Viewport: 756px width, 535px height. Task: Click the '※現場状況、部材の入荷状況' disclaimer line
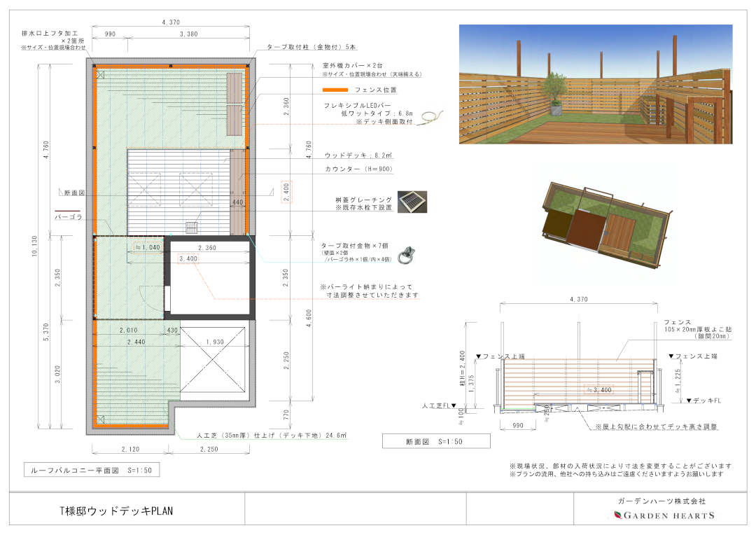pyautogui.click(x=620, y=466)
